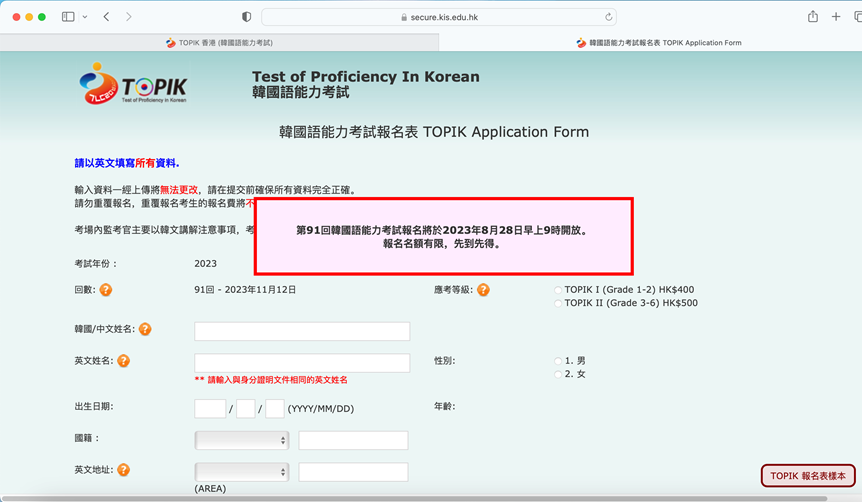Open help icon beside 回數

[106, 290]
